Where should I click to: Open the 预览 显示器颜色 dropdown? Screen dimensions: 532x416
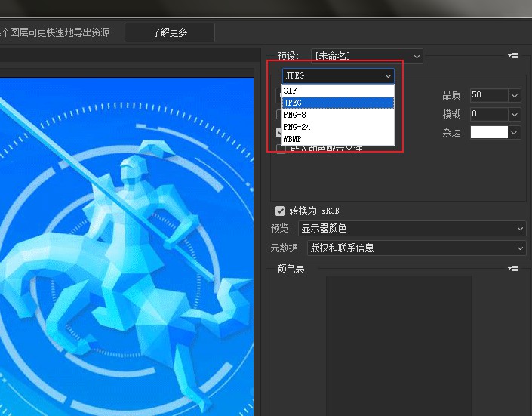point(412,228)
